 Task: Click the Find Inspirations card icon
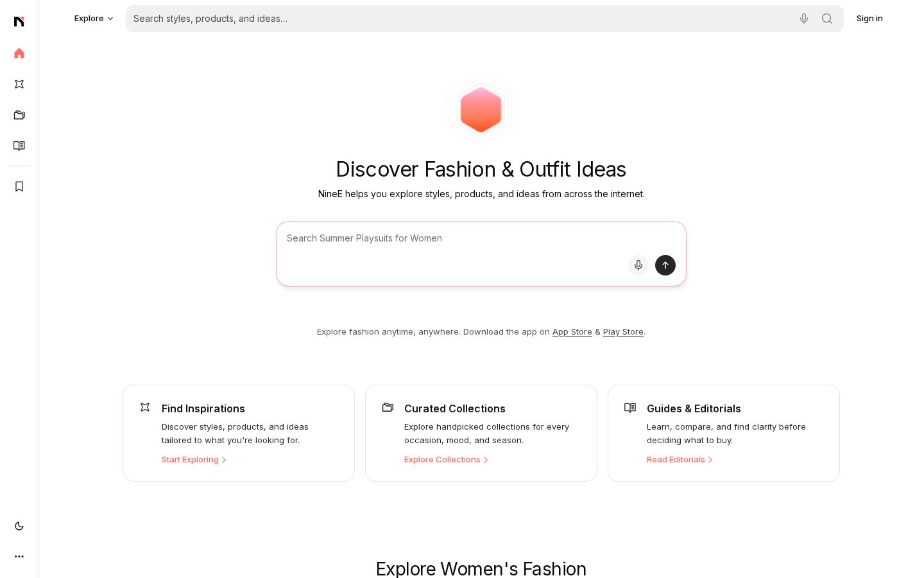pyautogui.click(x=145, y=407)
